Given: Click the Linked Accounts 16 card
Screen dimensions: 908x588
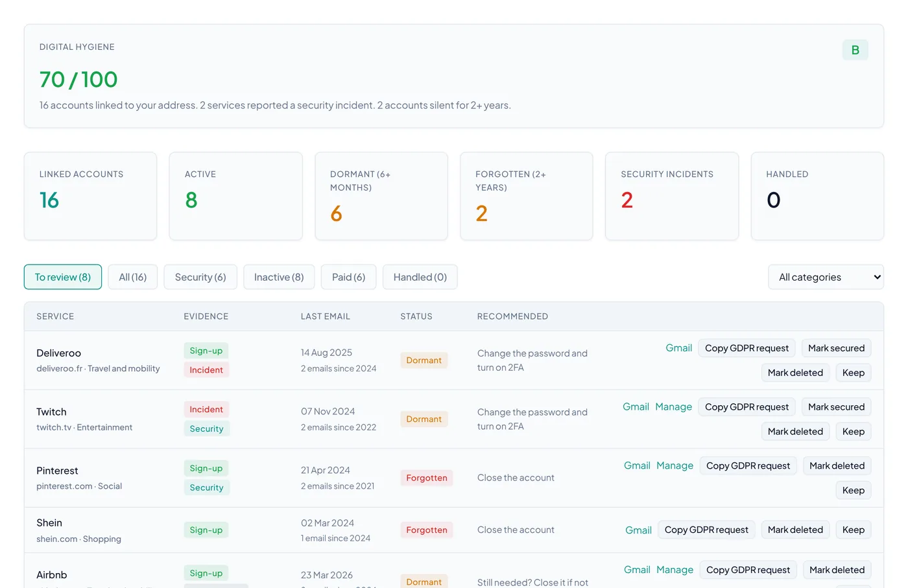Looking at the screenshot, I should point(91,196).
